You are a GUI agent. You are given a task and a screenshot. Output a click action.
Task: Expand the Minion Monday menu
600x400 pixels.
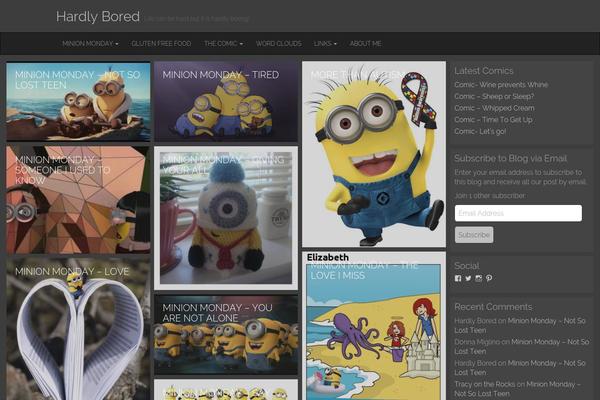tap(90, 44)
